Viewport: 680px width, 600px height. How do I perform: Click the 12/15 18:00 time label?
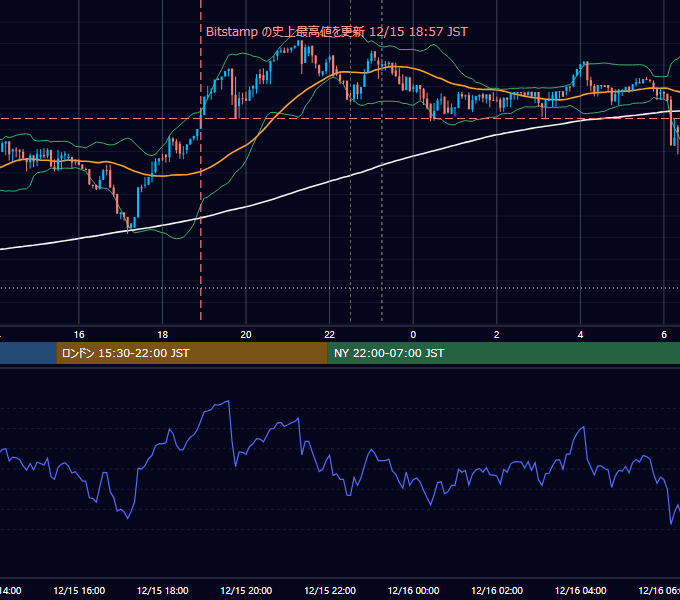163,590
